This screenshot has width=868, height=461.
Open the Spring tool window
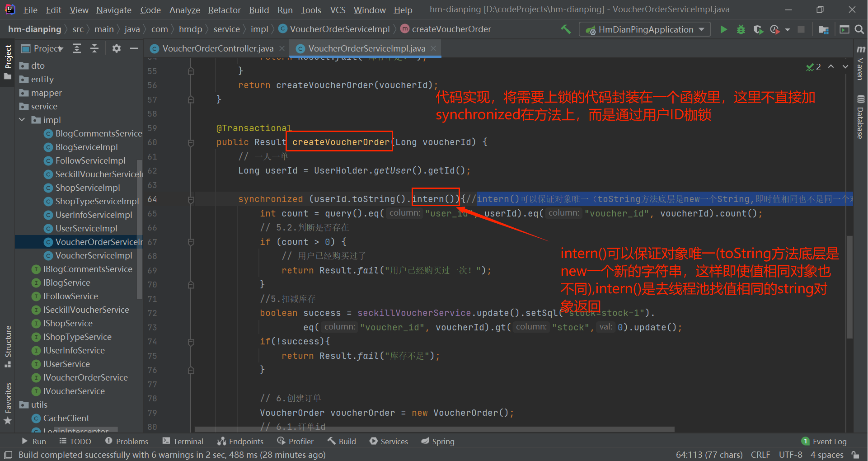coord(438,442)
